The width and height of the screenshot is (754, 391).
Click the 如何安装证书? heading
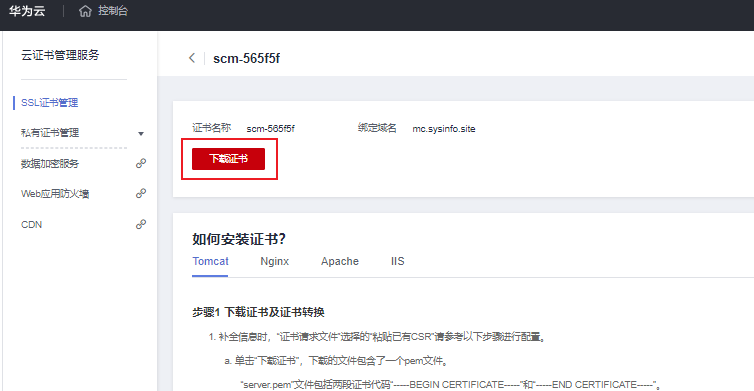[239, 239]
